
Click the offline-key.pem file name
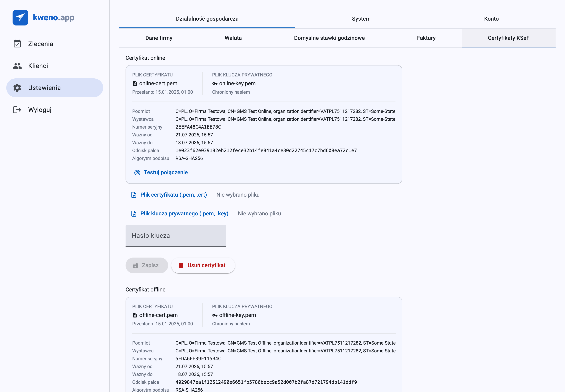238,315
